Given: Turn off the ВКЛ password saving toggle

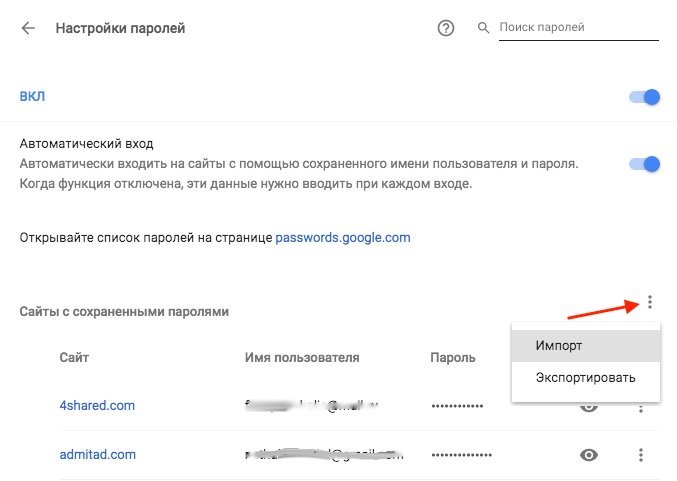Looking at the screenshot, I should pyautogui.click(x=645, y=97).
